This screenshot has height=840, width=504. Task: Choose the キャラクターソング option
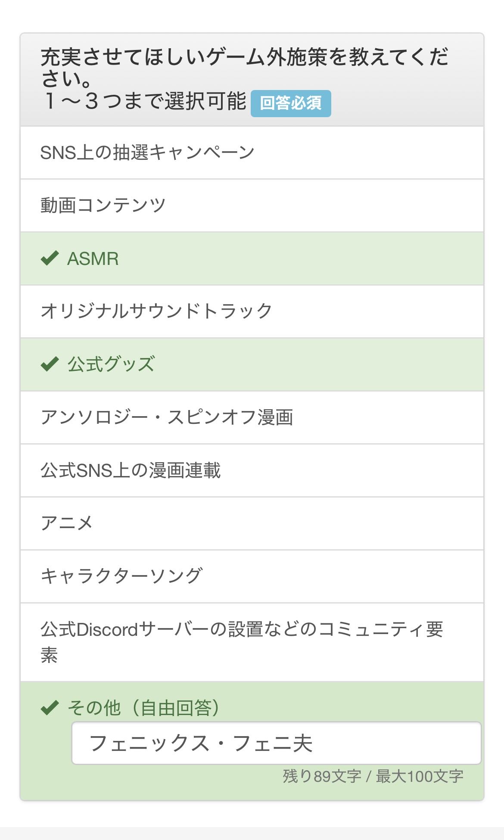pyautogui.click(x=121, y=576)
